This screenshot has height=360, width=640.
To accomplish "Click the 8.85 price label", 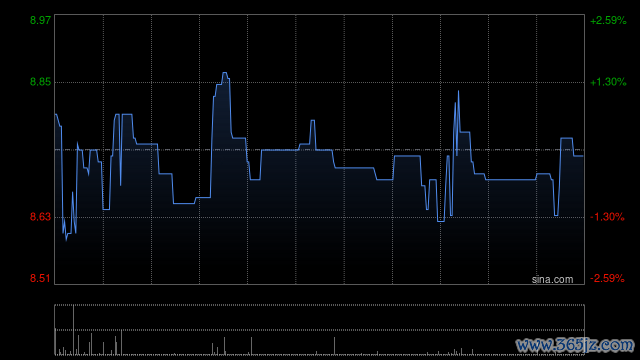I will (40, 82).
